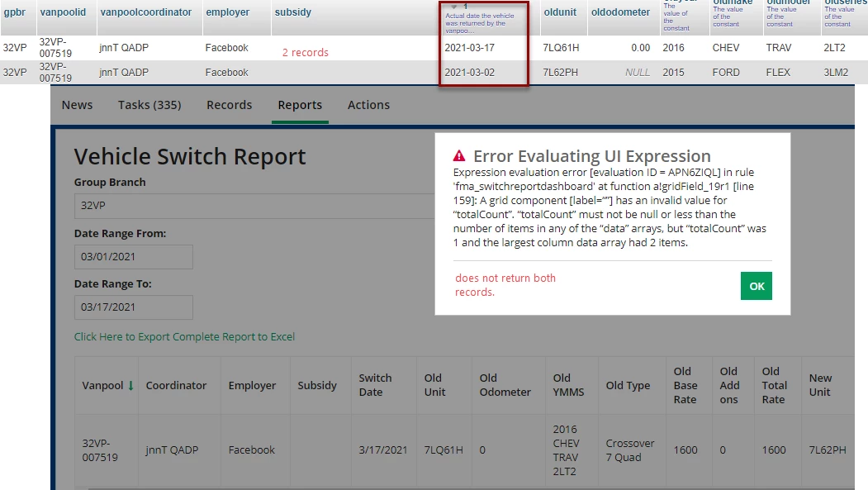Image resolution: width=868 pixels, height=490 pixels.
Task: Click the OK button in error dialog
Action: point(757,286)
